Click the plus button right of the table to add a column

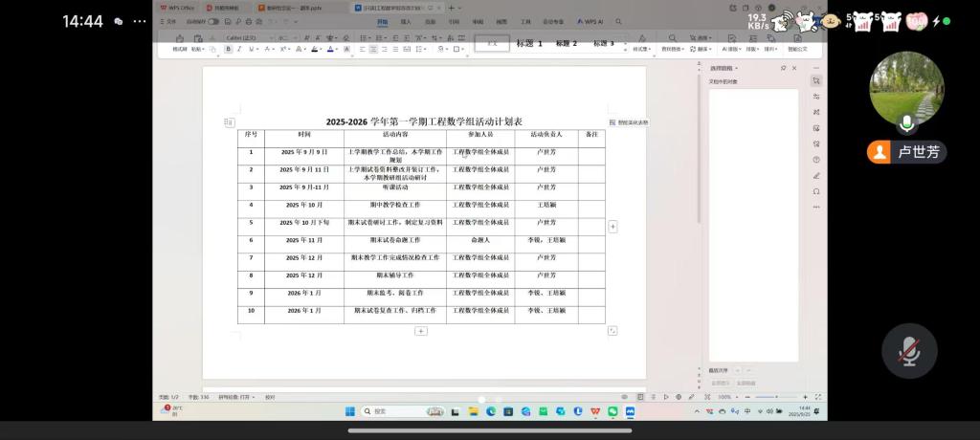click(x=612, y=227)
